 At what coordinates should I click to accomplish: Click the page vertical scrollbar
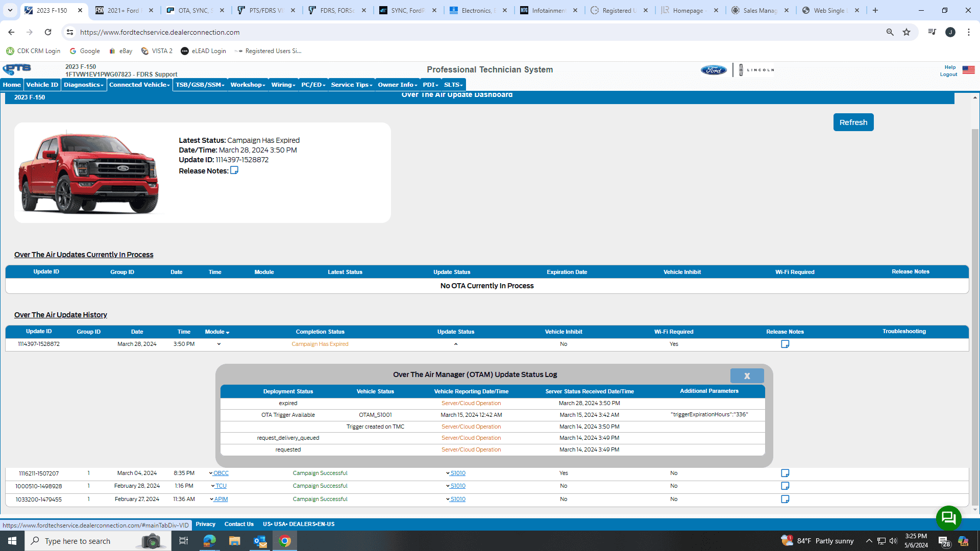[x=975, y=306]
